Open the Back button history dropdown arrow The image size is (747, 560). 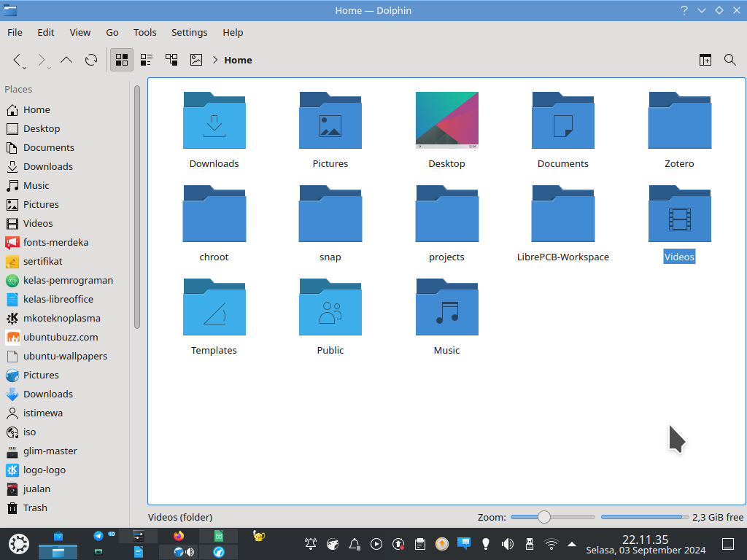[x=24, y=68]
